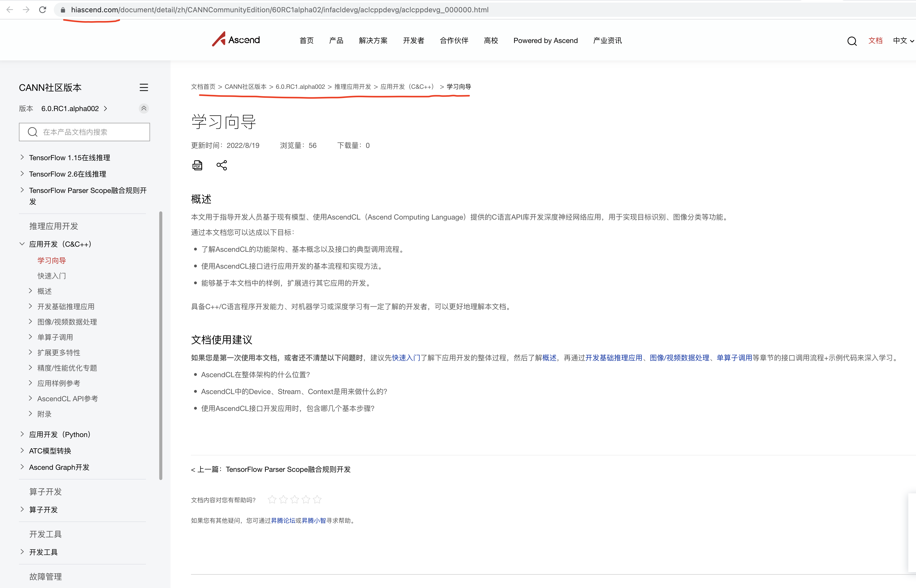Search within product docs via sidebar magnifier icon
Screen dimensions: 916x588
click(33, 132)
